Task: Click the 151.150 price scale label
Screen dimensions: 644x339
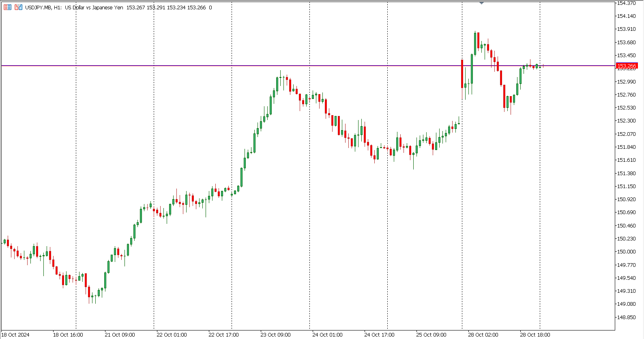Action: (x=627, y=186)
